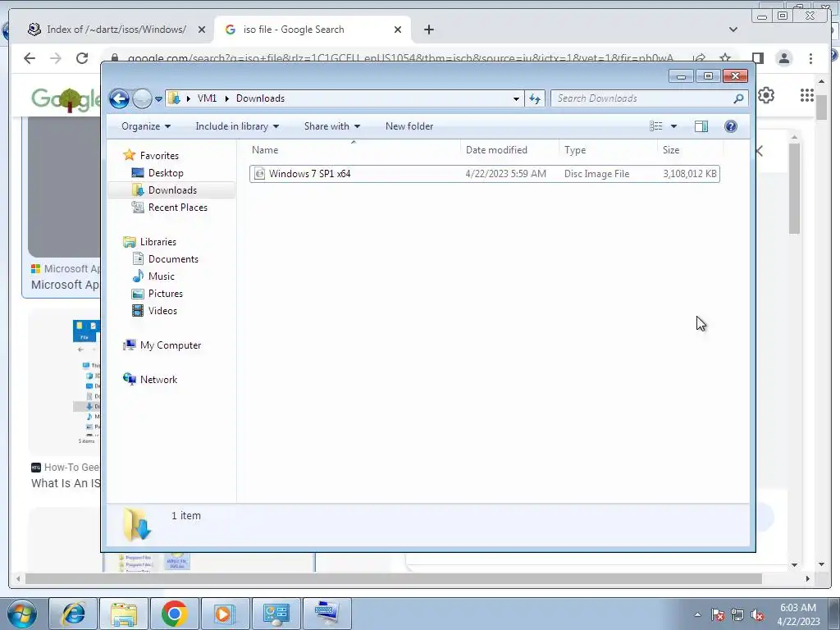Expand more view options arrow
Viewport: 840px width, 630px height.
(674, 126)
